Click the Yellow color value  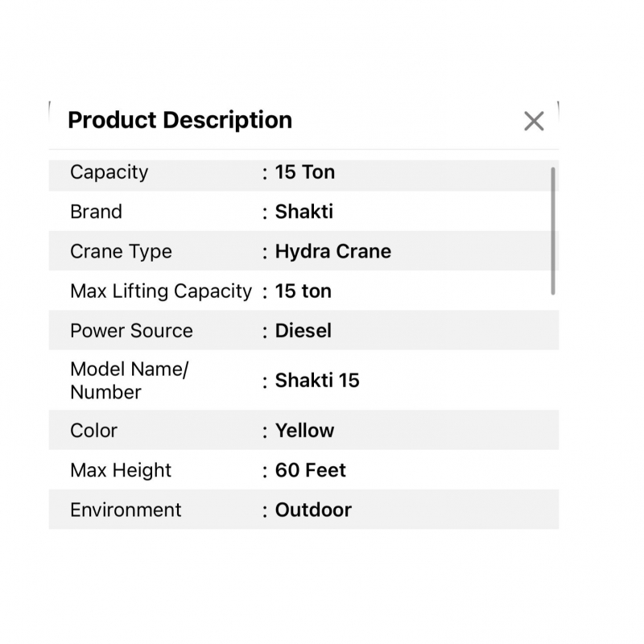304,431
